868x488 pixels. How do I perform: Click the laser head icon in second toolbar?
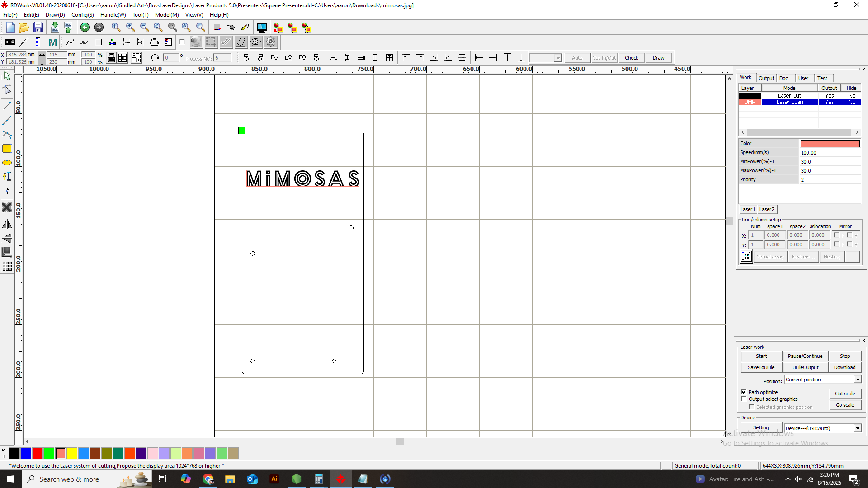(x=9, y=42)
